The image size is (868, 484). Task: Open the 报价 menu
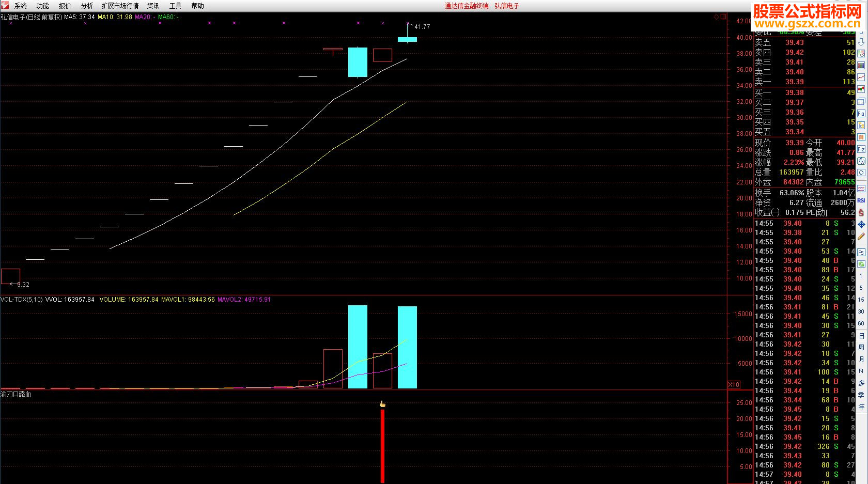coord(65,6)
